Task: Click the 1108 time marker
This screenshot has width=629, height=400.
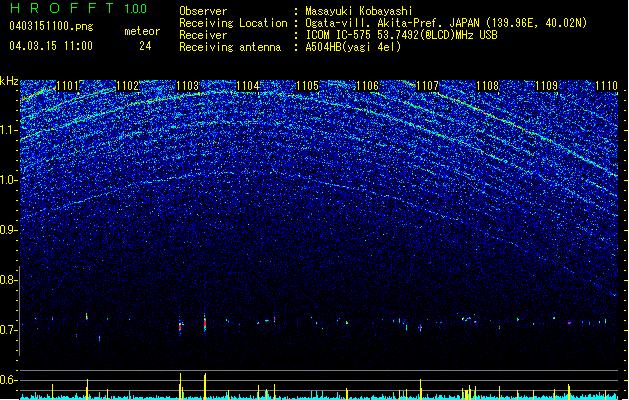Action: 487,86
